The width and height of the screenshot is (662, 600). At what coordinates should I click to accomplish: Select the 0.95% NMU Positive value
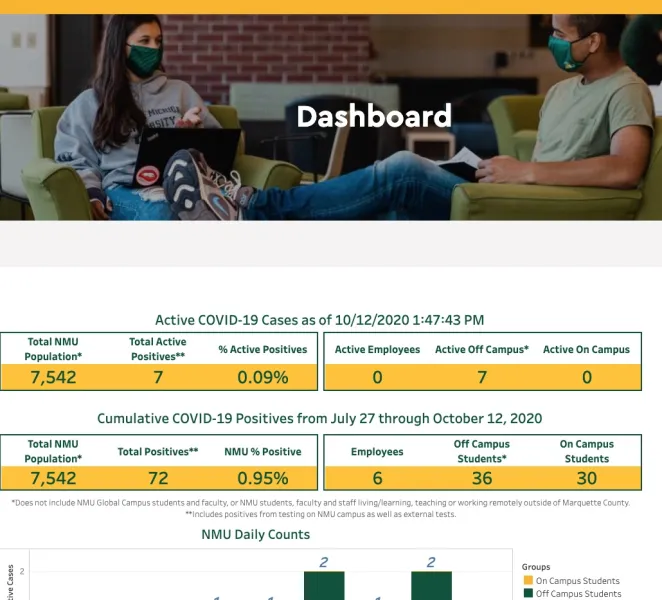click(x=263, y=478)
